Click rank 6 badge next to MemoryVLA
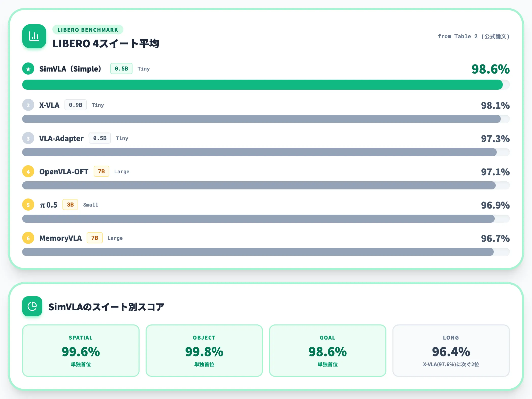This screenshot has width=532, height=399. click(28, 238)
